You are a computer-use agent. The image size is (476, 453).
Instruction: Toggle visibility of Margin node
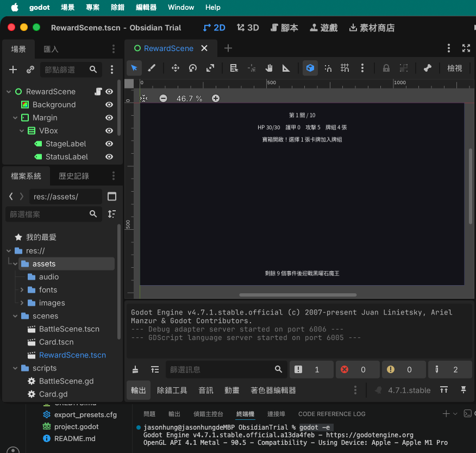[x=109, y=117]
